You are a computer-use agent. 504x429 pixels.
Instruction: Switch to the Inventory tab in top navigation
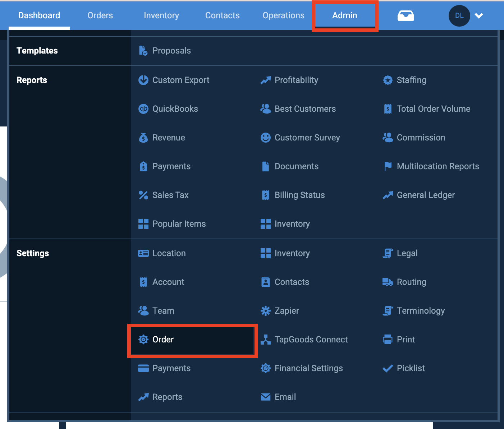pyautogui.click(x=161, y=15)
